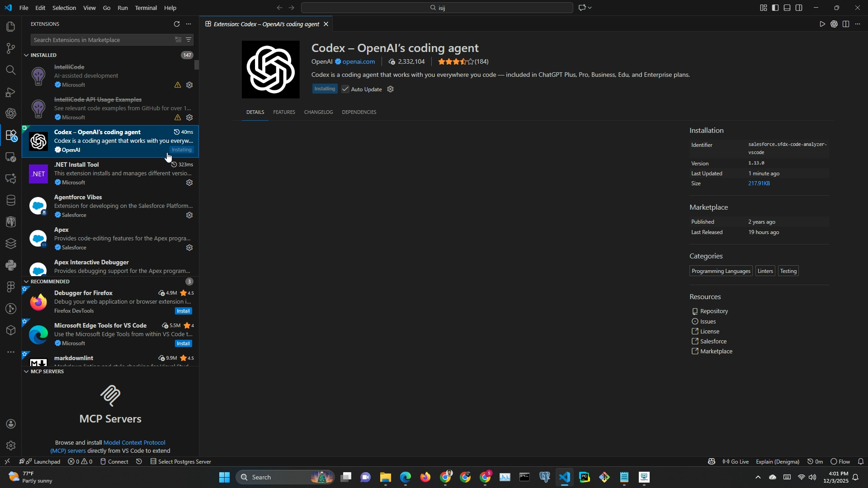This screenshot has height=488, width=868.
Task: Switch to the CHANGELOG tab
Action: pos(318,113)
